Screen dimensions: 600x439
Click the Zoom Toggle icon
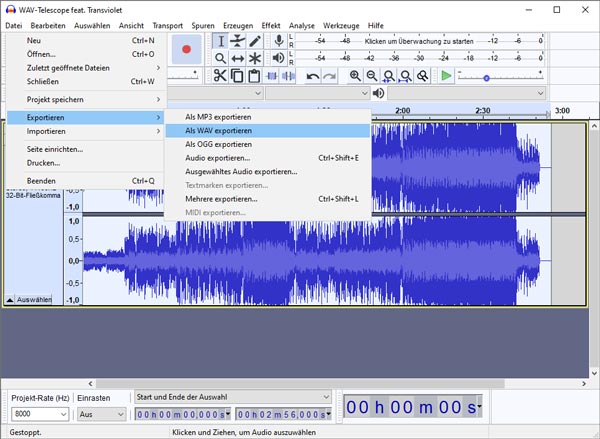tap(422, 76)
